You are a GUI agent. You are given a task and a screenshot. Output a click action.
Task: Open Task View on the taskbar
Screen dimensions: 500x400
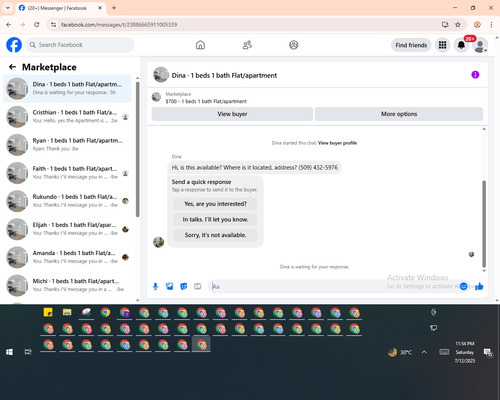[28, 352]
